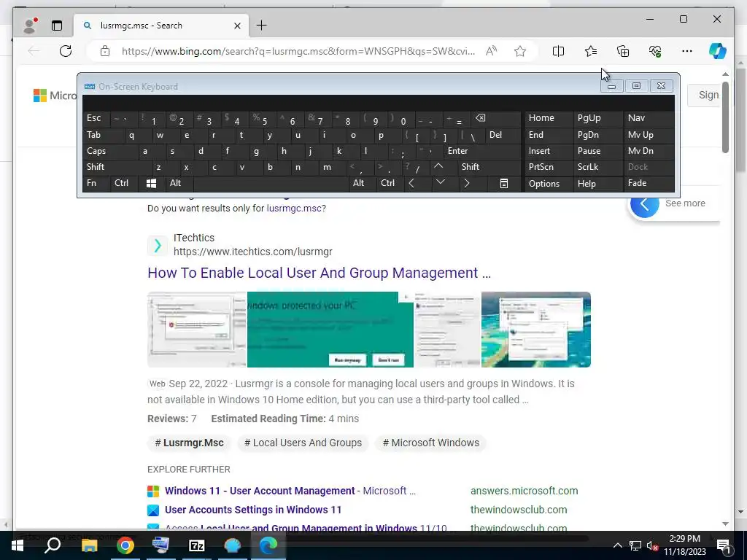Click the Nav key on On-Screen Keyboard

[x=649, y=118]
